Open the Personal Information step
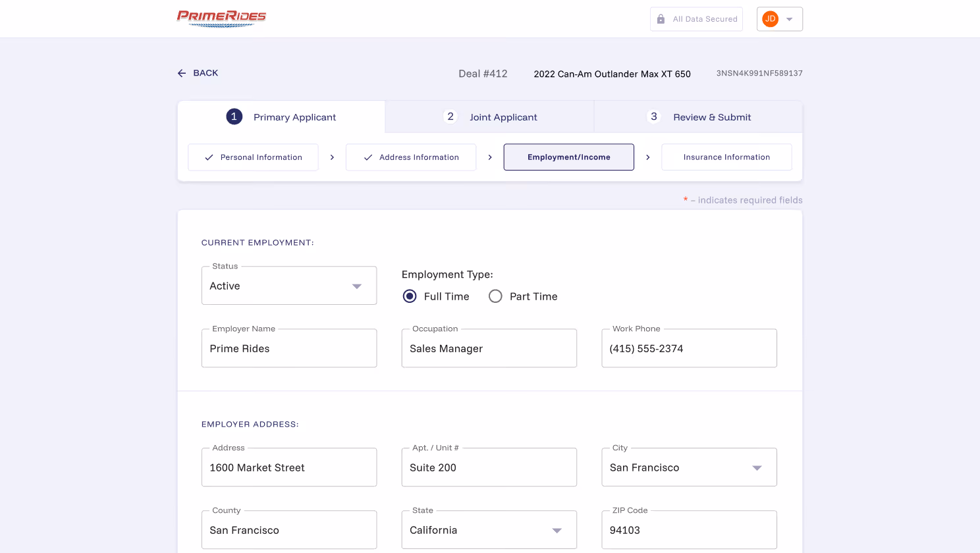The height and width of the screenshot is (553, 980). [253, 157]
